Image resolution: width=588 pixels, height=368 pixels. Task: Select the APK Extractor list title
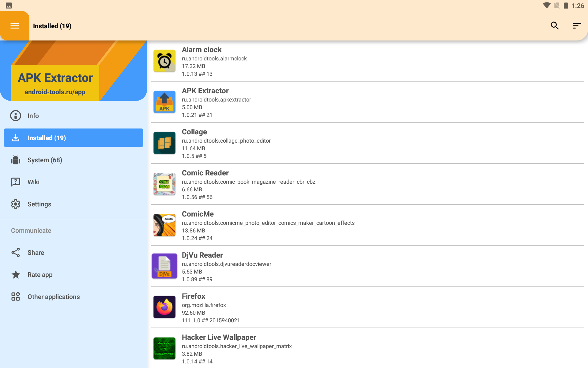pyautogui.click(x=205, y=91)
